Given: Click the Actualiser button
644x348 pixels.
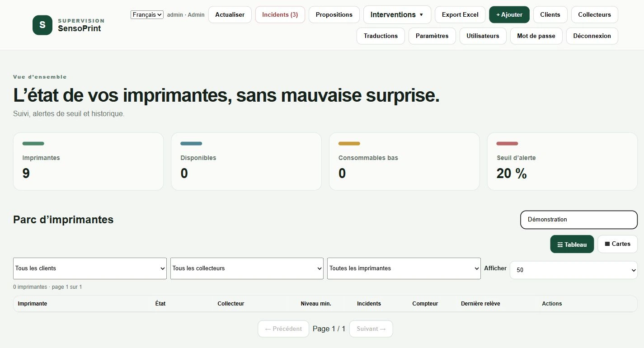Looking at the screenshot, I should click(x=230, y=14).
